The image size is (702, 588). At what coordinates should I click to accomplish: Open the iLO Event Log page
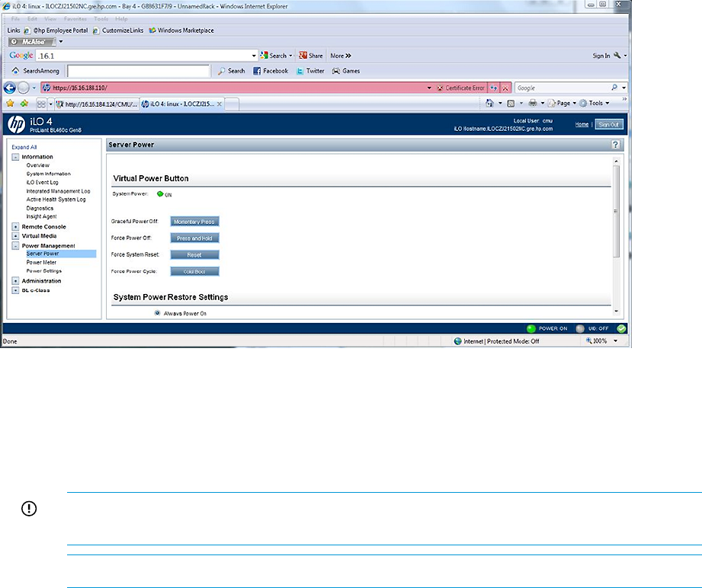pyautogui.click(x=43, y=182)
